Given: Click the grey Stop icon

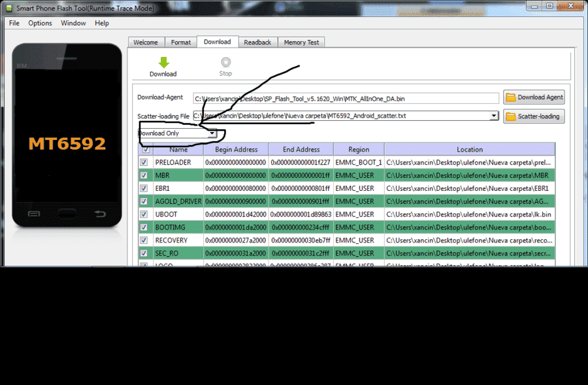Looking at the screenshot, I should [x=226, y=62].
